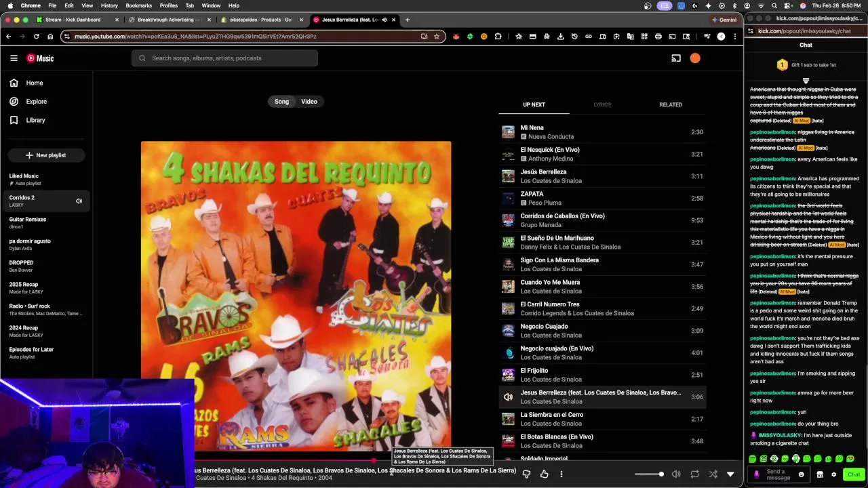868x488 pixels.
Task: Click the Send a message chat field
Action: click(778, 474)
